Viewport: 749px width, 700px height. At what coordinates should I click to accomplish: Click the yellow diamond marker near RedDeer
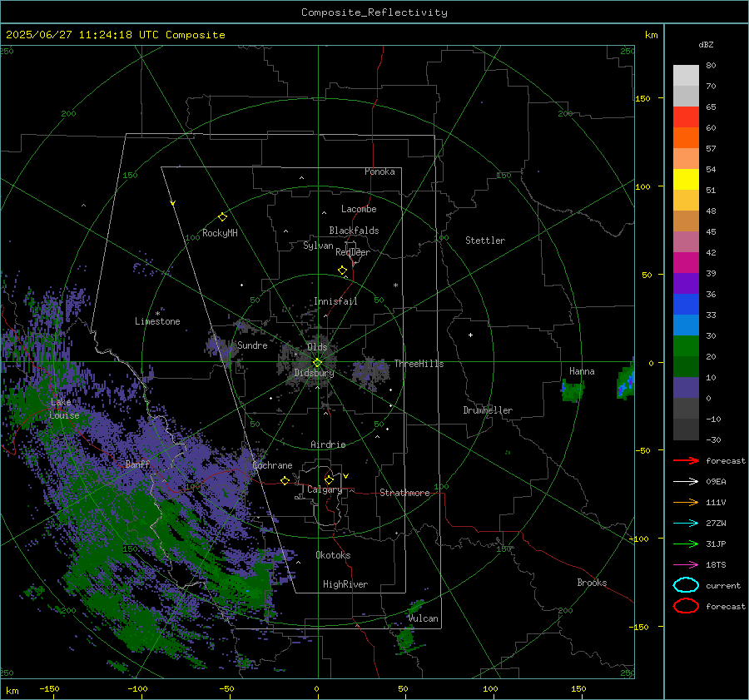pos(343,271)
